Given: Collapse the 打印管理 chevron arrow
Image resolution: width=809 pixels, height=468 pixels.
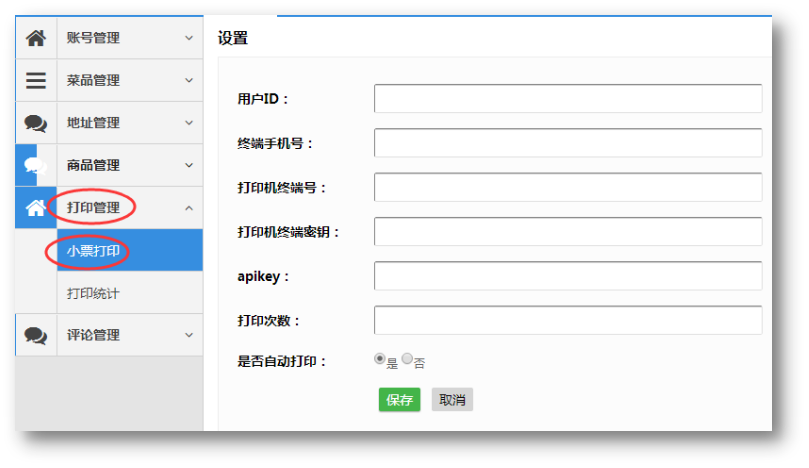Looking at the screenshot, I should 189,208.
